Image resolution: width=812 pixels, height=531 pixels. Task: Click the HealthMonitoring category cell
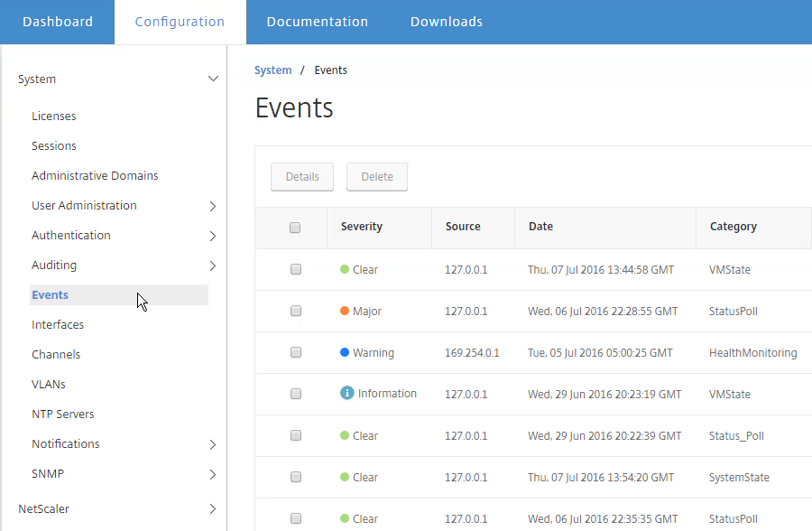[753, 352]
